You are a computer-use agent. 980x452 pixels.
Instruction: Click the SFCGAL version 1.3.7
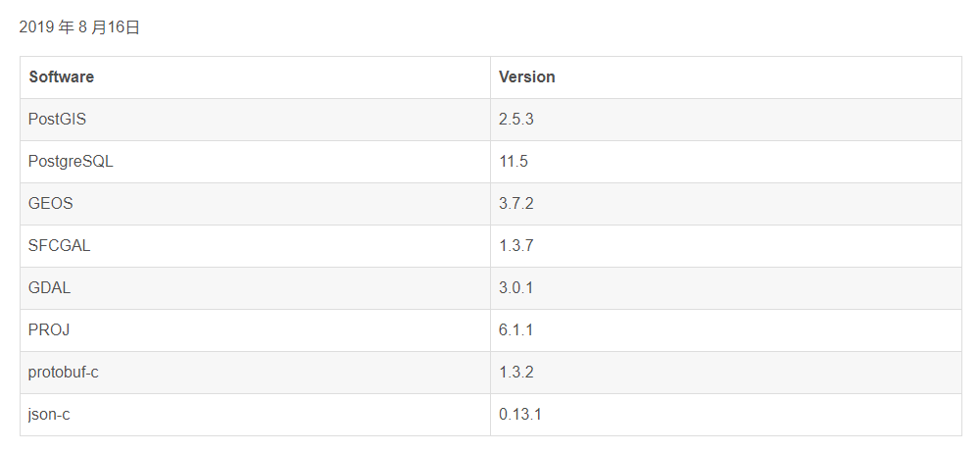[515, 245]
